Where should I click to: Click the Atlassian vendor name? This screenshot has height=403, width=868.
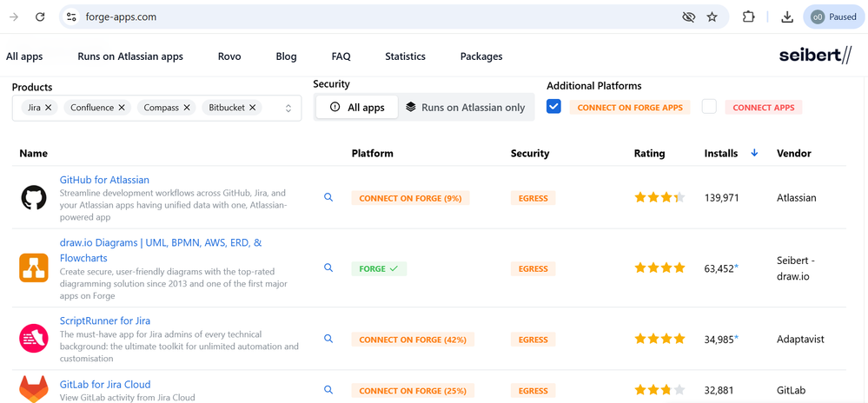click(x=797, y=198)
